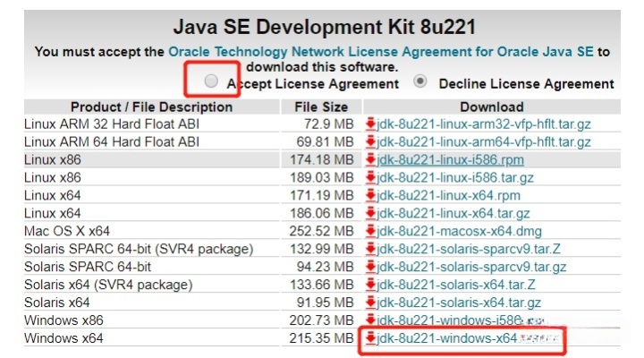
Task: Click red download arrow for windows-i586 file
Action: pos(370,320)
